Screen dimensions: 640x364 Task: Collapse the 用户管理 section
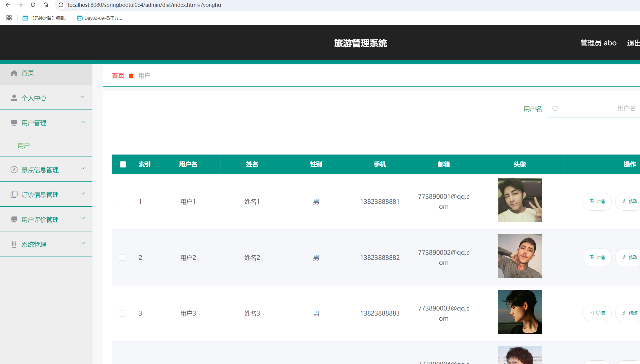click(x=83, y=122)
